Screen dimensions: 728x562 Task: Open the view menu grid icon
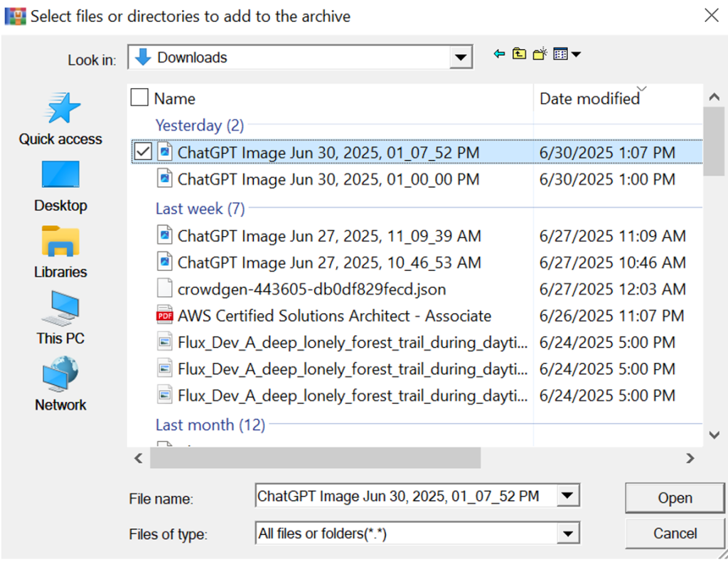pos(566,54)
